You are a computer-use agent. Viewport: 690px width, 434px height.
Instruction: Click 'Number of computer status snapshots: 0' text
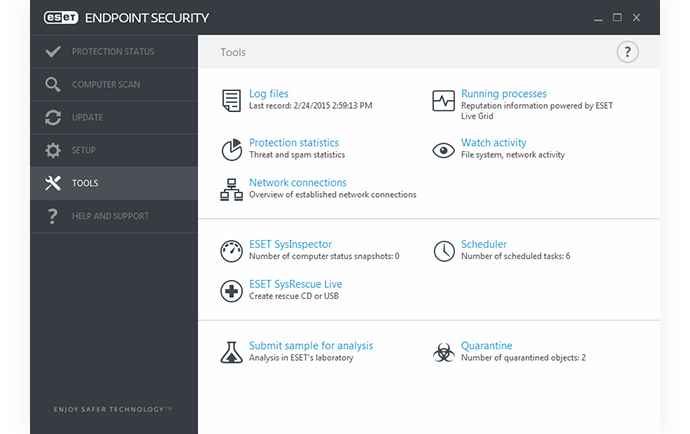(x=324, y=256)
